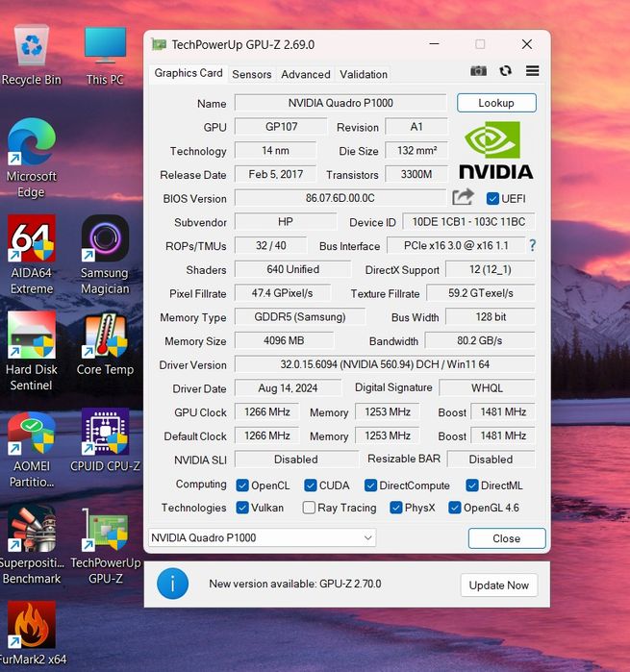Switch to the Sensors tab
The width and height of the screenshot is (630, 672).
click(x=252, y=74)
